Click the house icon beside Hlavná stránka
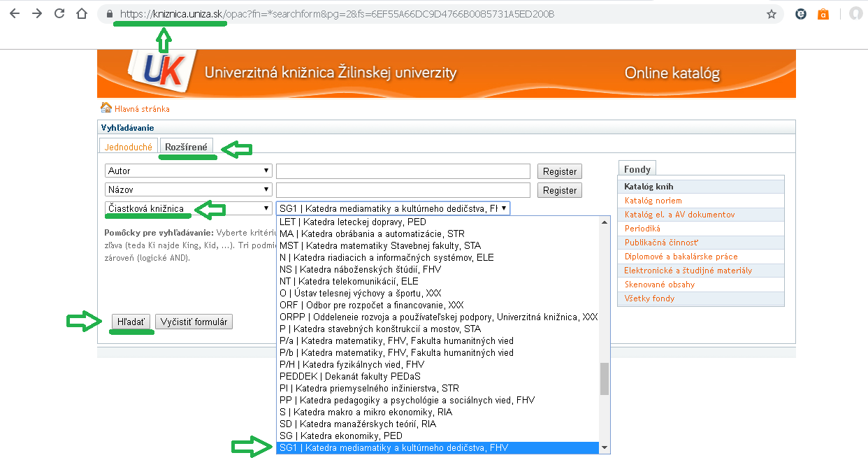 pyautogui.click(x=106, y=108)
